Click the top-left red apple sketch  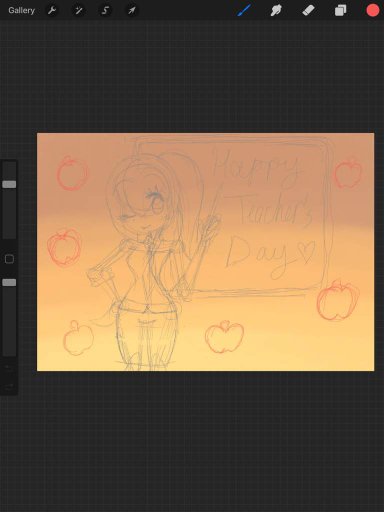tap(71, 173)
